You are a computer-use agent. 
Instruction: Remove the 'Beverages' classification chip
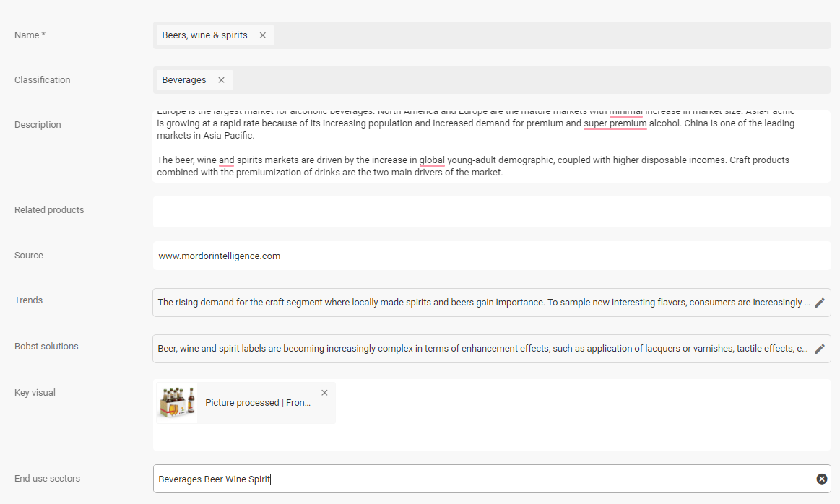click(x=221, y=80)
